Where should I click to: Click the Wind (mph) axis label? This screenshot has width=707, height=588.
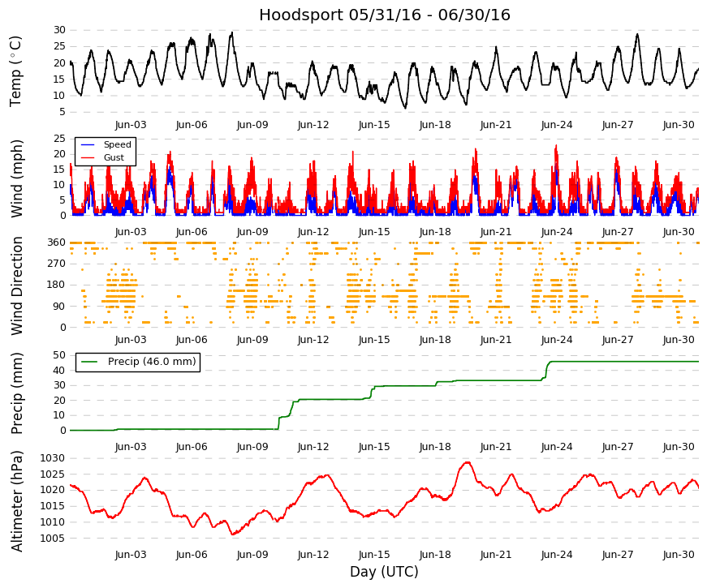coord(16,179)
